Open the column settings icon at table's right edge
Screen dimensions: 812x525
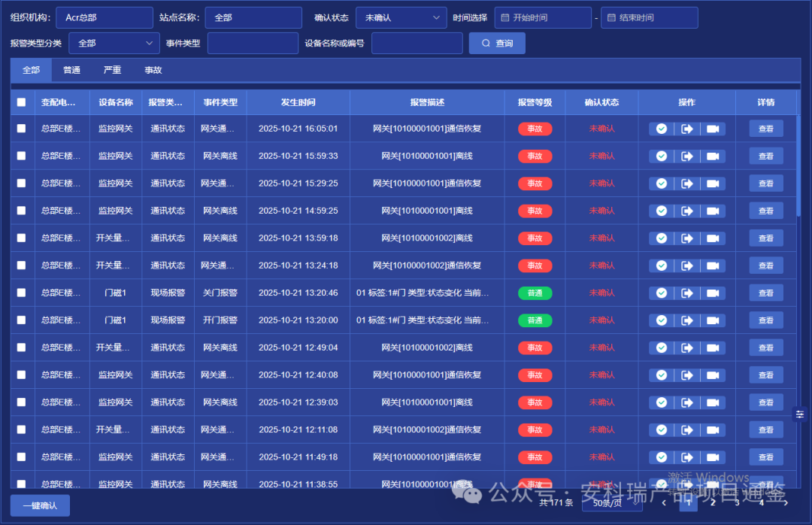[800, 414]
